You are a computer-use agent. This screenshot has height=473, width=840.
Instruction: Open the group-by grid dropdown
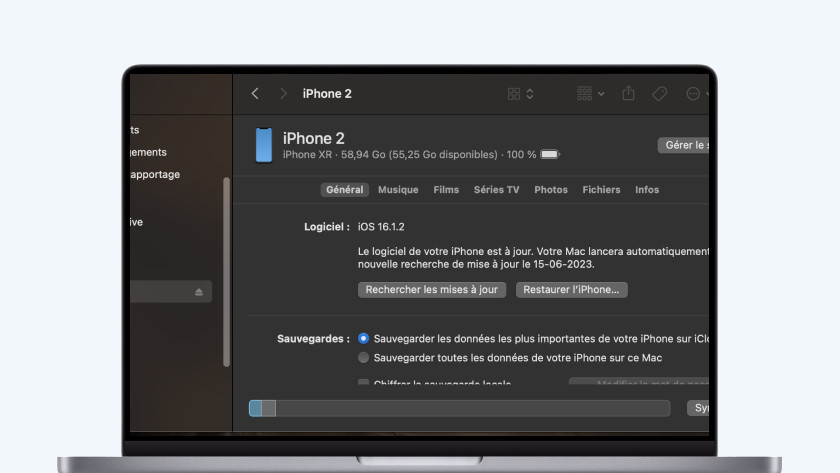coord(590,94)
